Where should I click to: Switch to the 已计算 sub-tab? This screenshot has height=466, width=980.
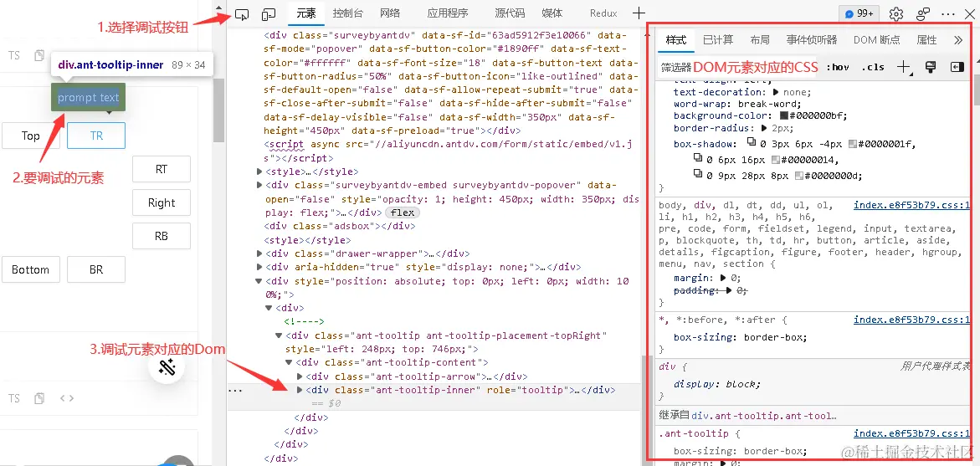(717, 40)
